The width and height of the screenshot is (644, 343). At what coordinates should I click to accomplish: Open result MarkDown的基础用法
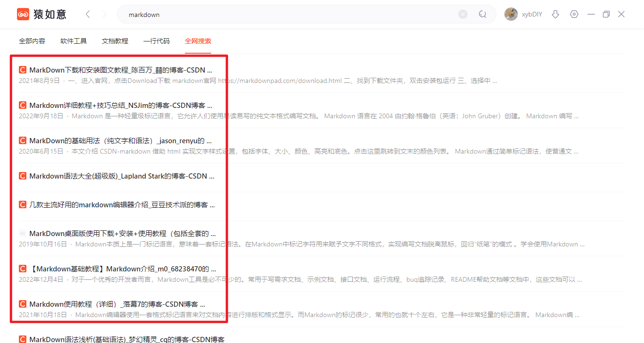(120, 141)
